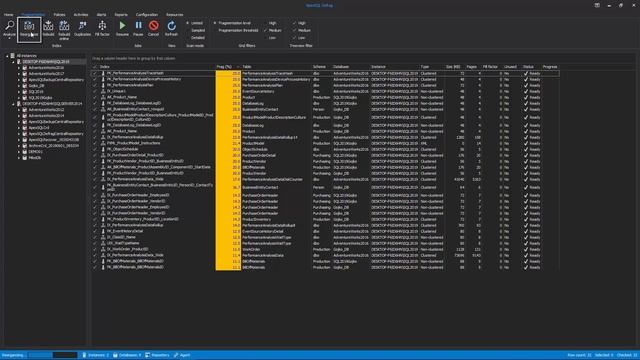The image size is (640, 360).
Task: Click the Rebuild online icon
Action: (64, 26)
